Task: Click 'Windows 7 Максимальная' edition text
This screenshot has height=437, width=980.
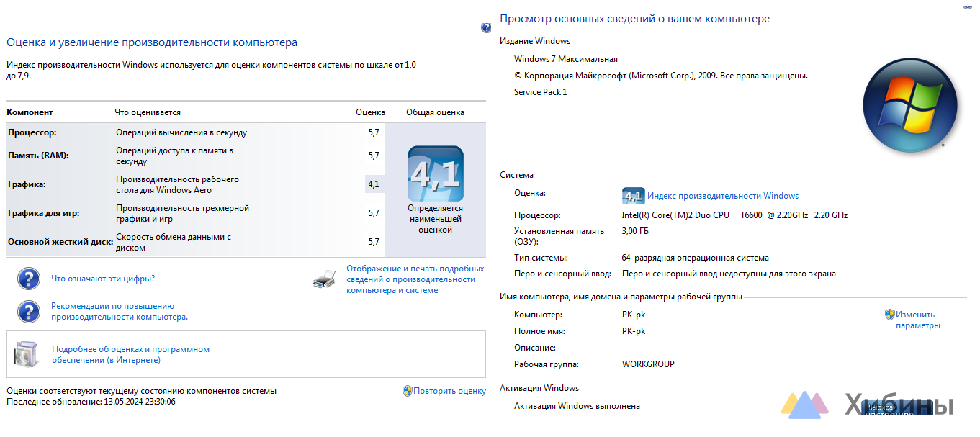Action: [x=566, y=59]
